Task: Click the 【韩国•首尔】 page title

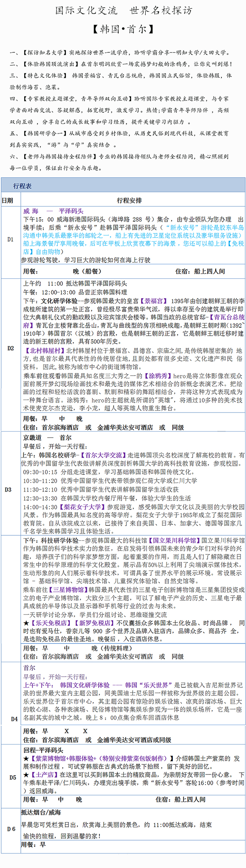Action: [123, 29]
